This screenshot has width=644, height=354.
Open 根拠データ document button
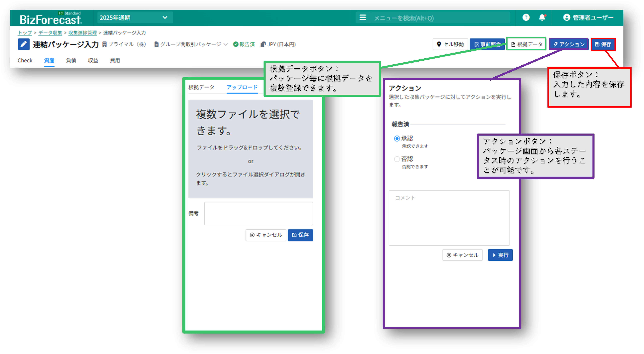(526, 44)
